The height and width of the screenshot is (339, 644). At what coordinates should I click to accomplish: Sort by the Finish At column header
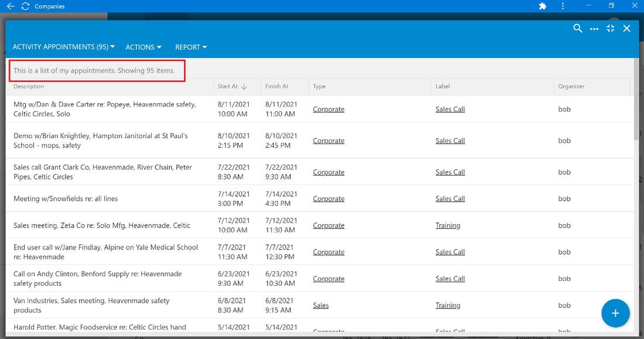[277, 86]
